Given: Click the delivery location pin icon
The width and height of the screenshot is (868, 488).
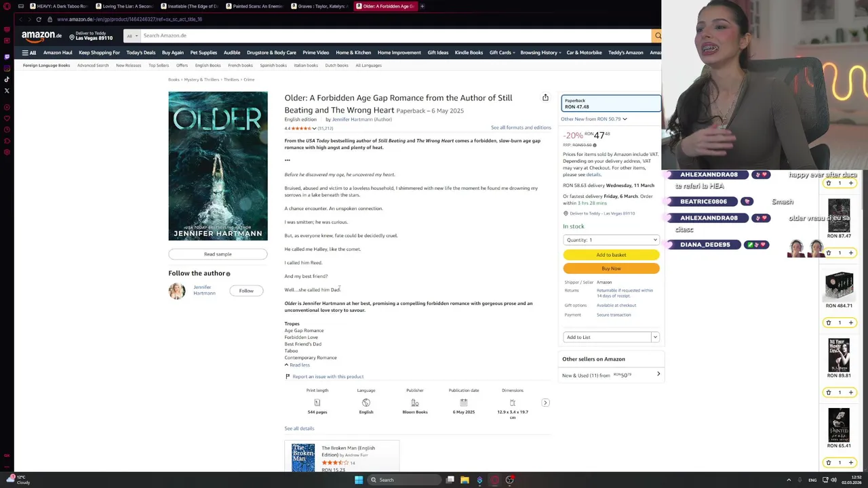Looking at the screenshot, I should [x=566, y=213].
